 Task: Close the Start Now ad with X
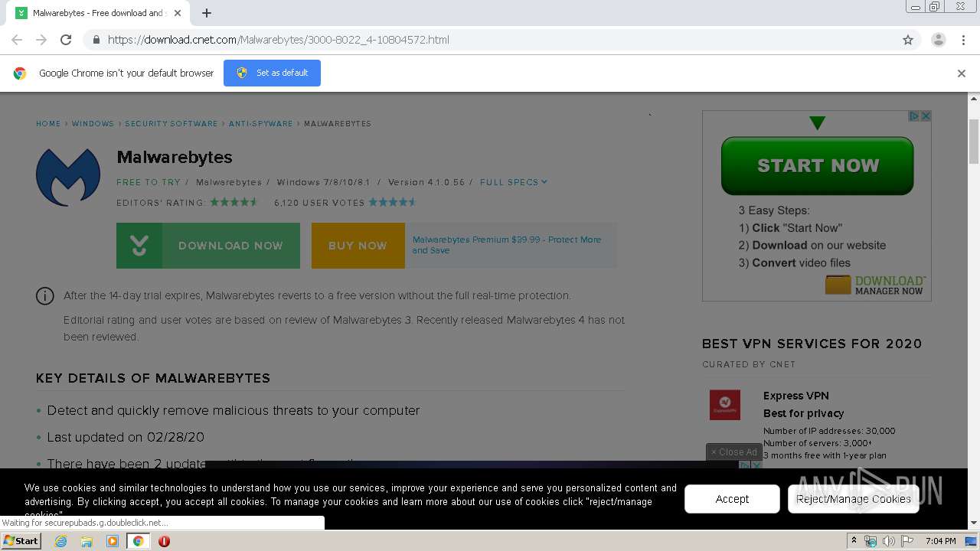click(x=926, y=116)
